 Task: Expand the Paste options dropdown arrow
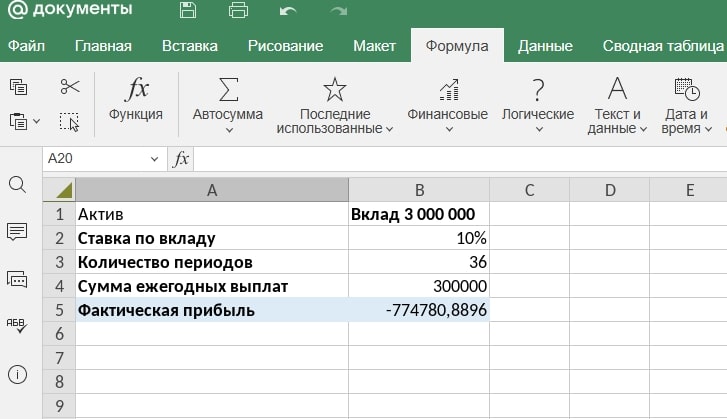point(37,121)
